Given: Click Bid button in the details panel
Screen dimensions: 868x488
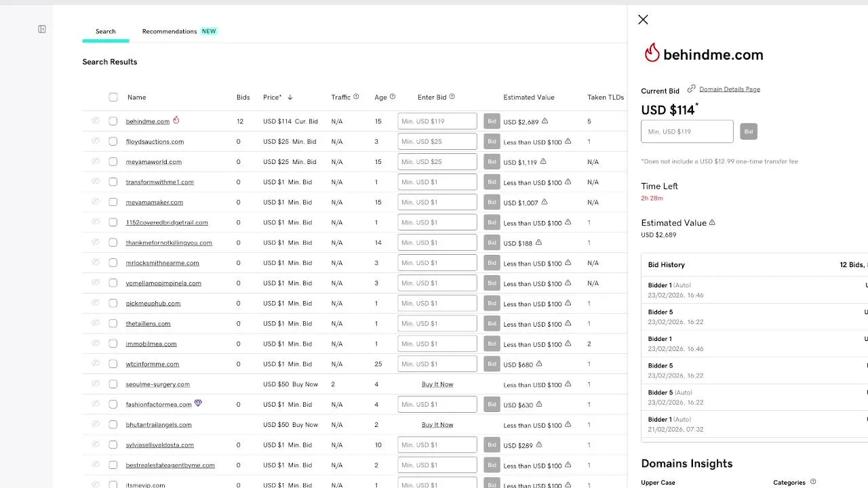Looking at the screenshot, I should tap(749, 131).
